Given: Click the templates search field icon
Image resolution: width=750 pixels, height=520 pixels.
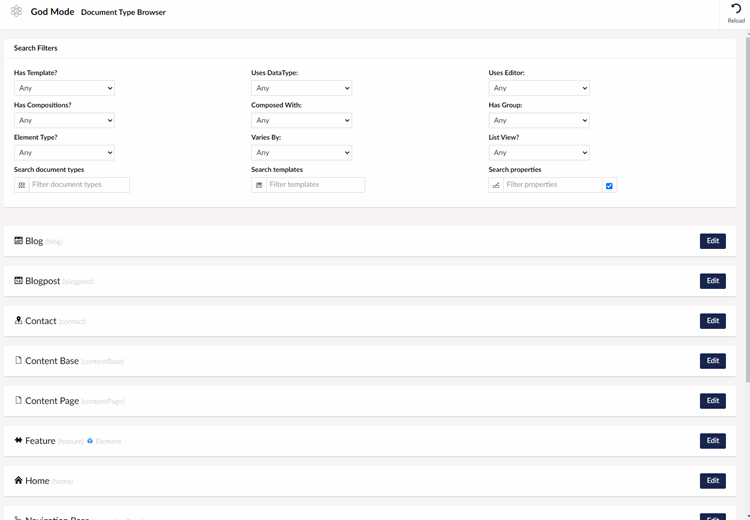Looking at the screenshot, I should pyautogui.click(x=259, y=185).
